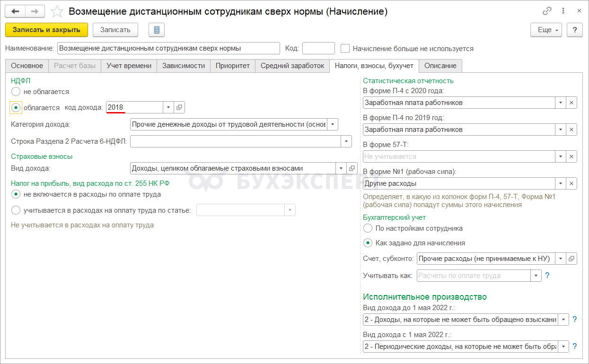Show help for Учитывать как field
Viewport: 589px width, 364px height.
click(x=547, y=275)
